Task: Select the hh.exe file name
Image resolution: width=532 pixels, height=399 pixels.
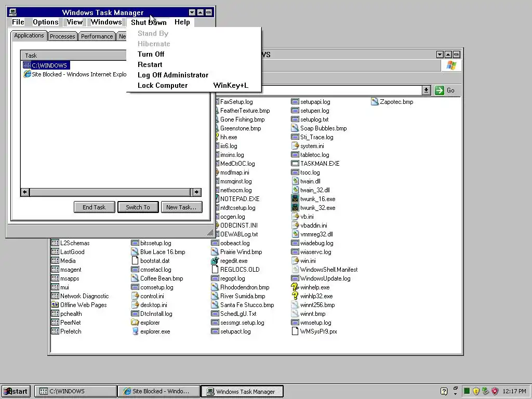Action: click(x=229, y=137)
